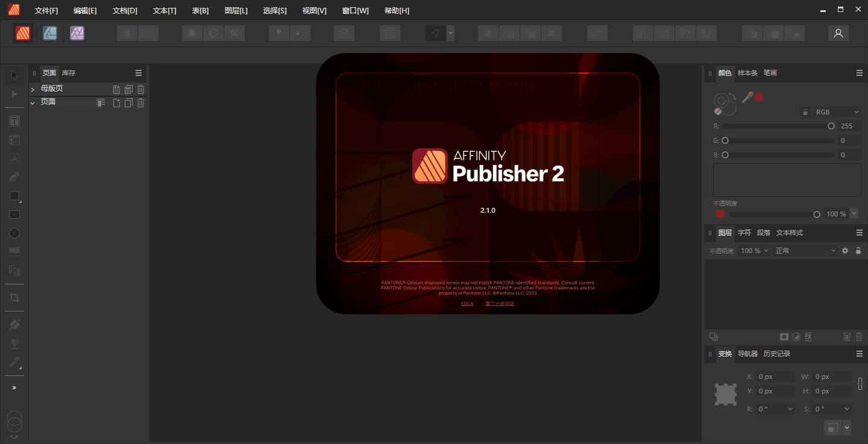Image resolution: width=868 pixels, height=444 pixels.
Task: Adjust the color opacity slider
Action: (774, 214)
